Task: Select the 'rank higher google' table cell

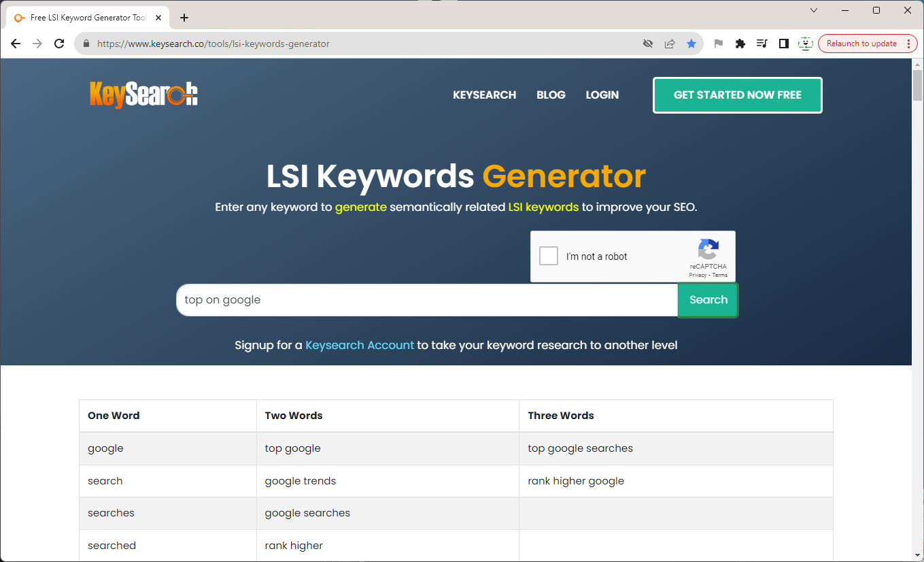Action: pyautogui.click(x=676, y=481)
